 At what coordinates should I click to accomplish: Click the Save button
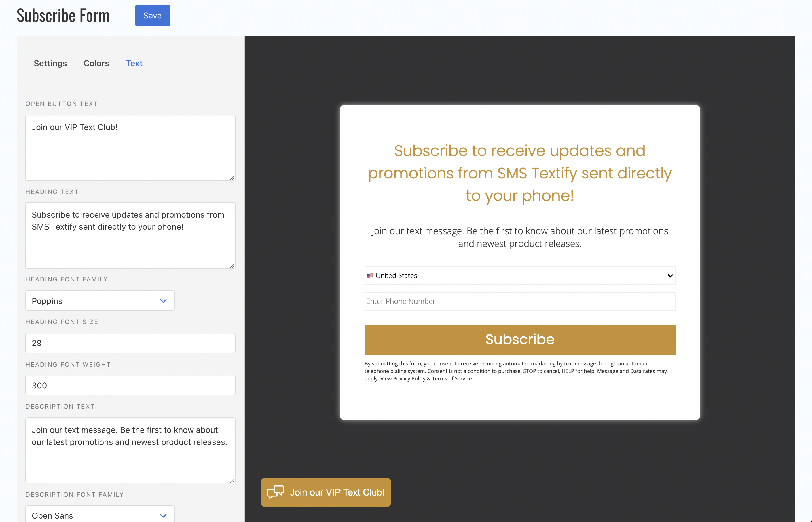152,16
